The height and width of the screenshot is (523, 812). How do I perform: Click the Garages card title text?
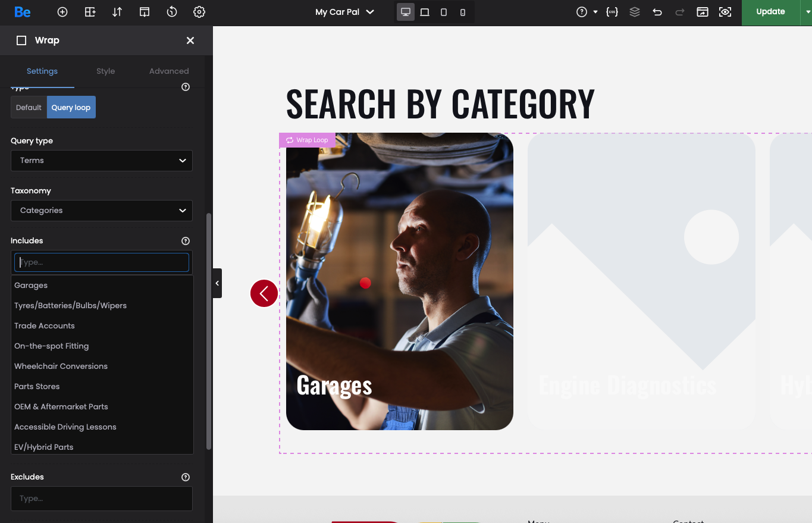click(x=334, y=385)
